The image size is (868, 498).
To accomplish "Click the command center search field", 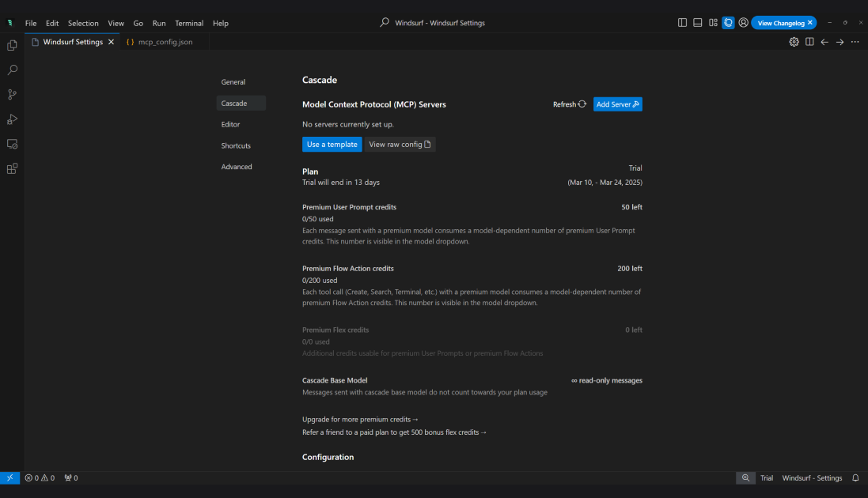I will 434,23.
